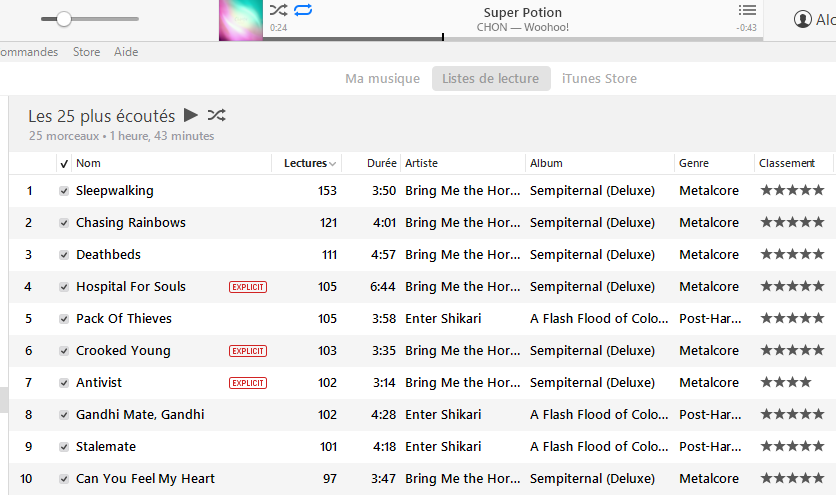Click Sempiternal (Deluxe) album in Deathbeds row

pos(592,255)
